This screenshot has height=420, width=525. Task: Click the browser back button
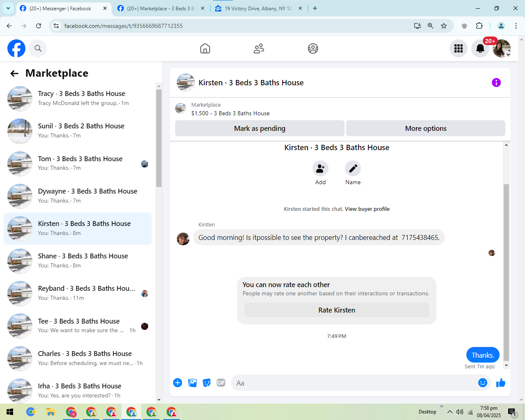point(9,26)
